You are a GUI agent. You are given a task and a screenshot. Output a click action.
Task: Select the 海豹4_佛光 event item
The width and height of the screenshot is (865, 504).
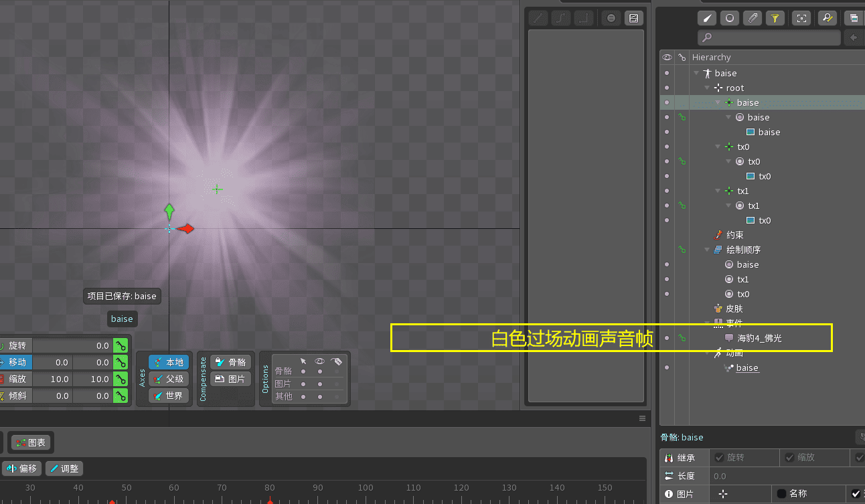[x=759, y=339]
